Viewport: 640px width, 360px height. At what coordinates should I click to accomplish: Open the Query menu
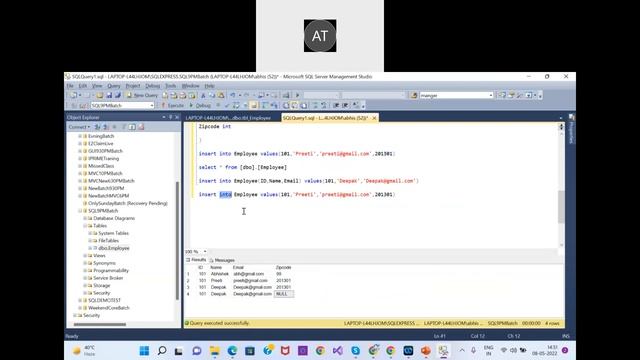pyautogui.click(x=114, y=86)
